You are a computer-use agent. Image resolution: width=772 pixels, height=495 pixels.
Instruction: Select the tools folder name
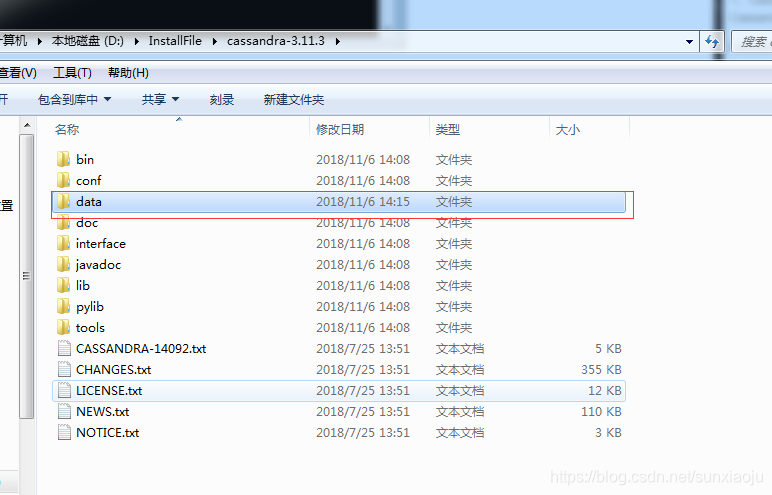(x=90, y=328)
